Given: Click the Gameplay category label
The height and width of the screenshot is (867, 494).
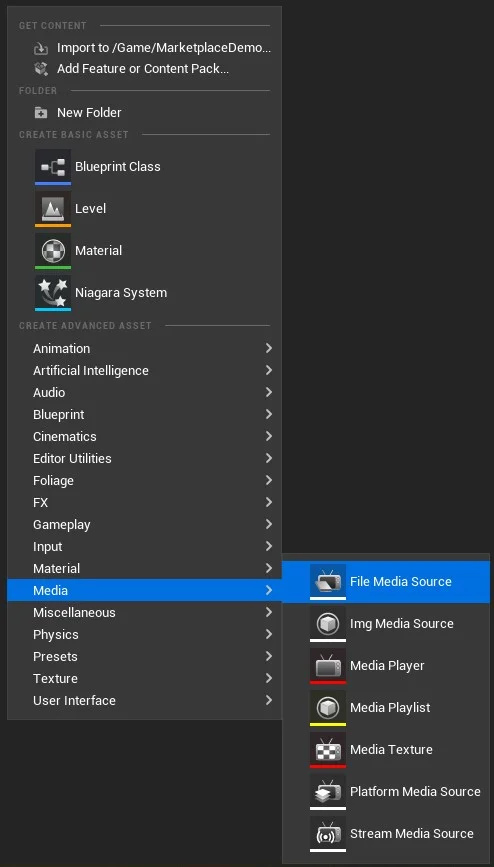Looking at the screenshot, I should click(x=61, y=525).
